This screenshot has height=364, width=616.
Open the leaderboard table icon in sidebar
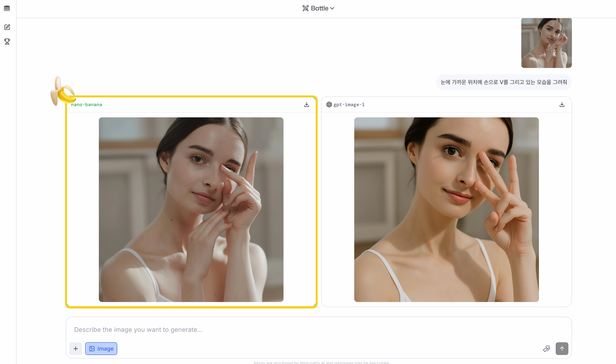point(7,8)
